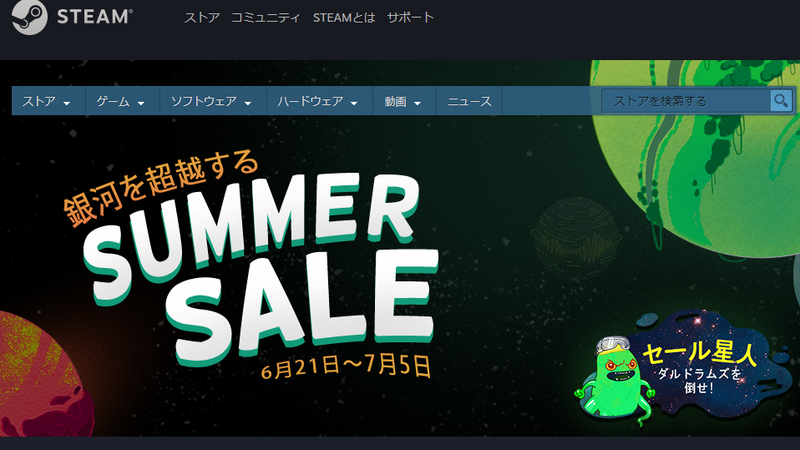Open the サポート link
Screen dimensions: 800x450
[x=410, y=18]
